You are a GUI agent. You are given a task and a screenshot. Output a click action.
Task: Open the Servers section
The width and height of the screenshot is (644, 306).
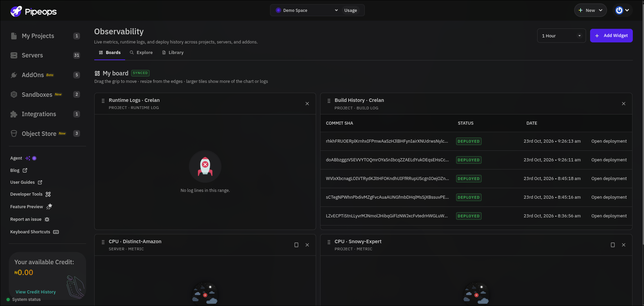click(x=32, y=55)
